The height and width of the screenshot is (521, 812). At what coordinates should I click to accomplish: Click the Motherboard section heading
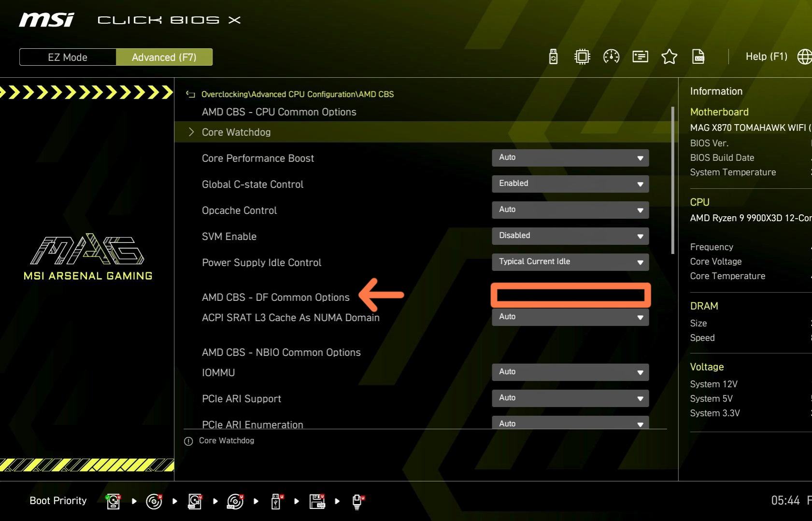click(x=719, y=112)
